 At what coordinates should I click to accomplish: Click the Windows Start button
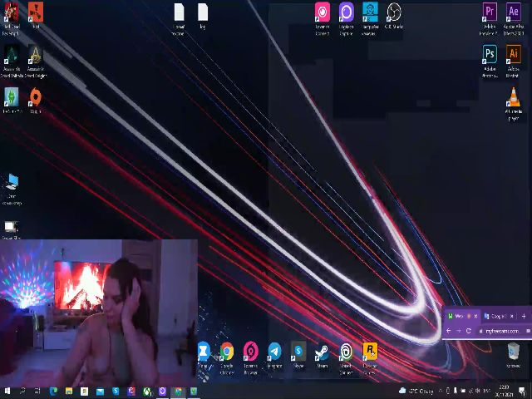coord(7,391)
